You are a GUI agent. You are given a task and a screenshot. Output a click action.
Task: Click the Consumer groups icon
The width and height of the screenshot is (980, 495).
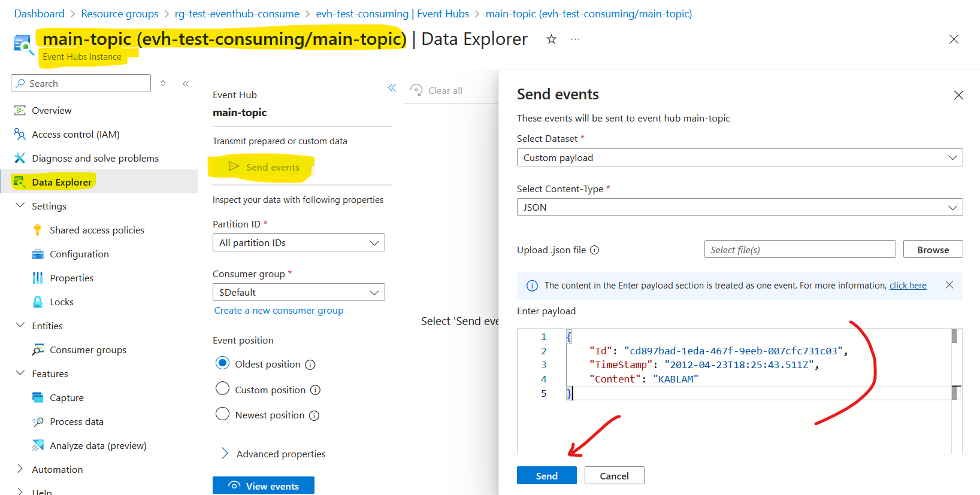coord(38,350)
